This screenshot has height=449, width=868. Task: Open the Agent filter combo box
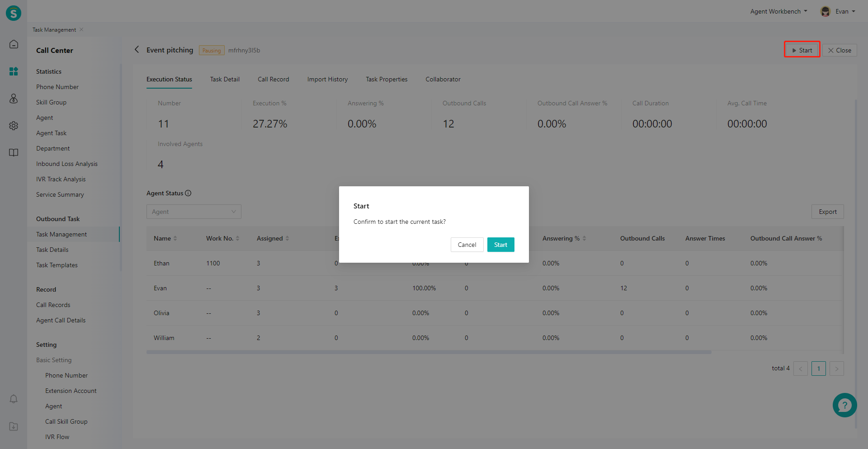194,212
